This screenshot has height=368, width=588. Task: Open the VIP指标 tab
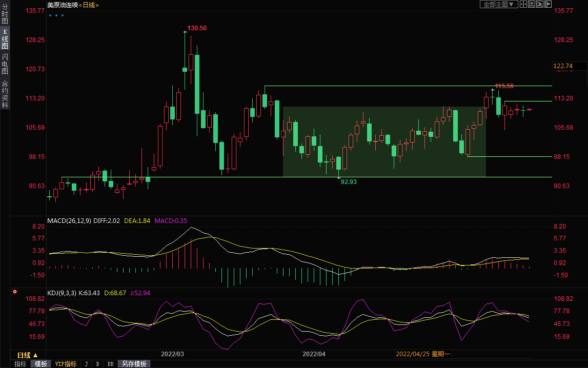[x=66, y=364]
